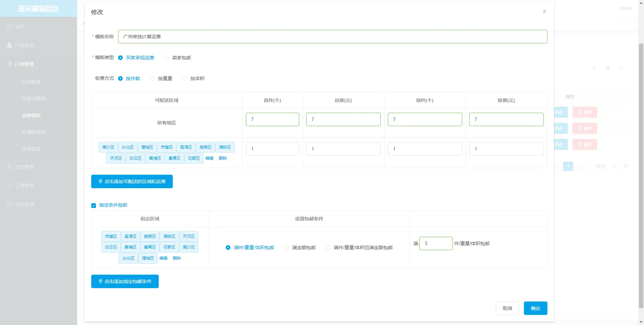Click 续件 input for 所有地区 row
The height and width of the screenshot is (325, 644).
425,119
